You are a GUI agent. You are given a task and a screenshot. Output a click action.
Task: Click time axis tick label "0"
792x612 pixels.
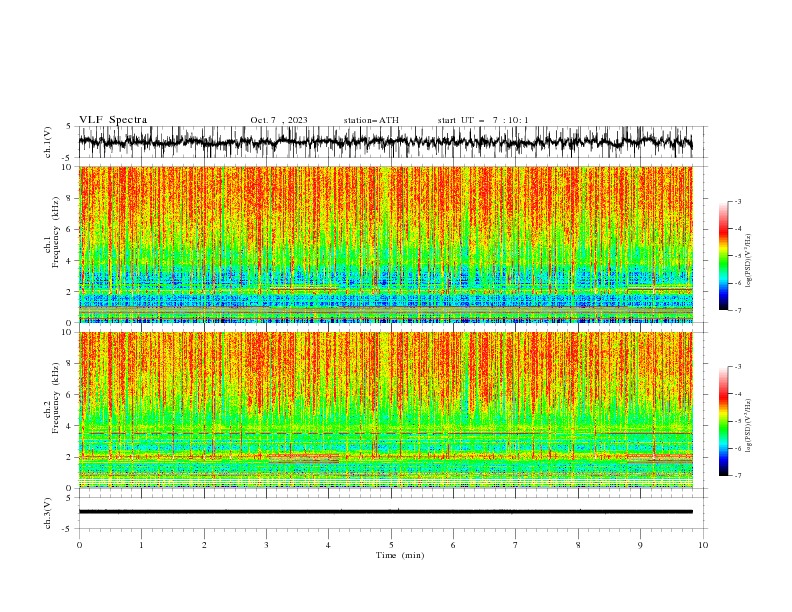(79, 545)
